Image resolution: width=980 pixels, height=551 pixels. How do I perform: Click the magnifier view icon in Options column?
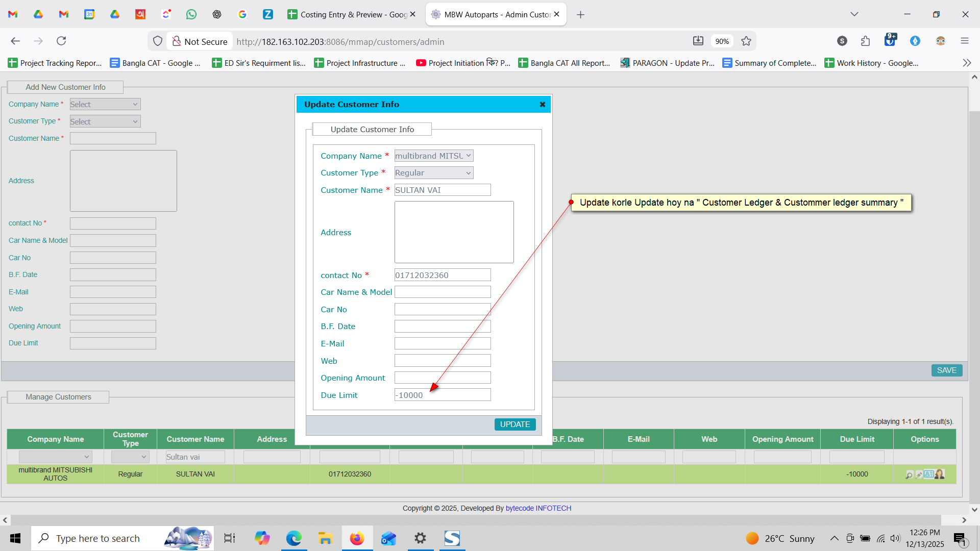coord(909,474)
